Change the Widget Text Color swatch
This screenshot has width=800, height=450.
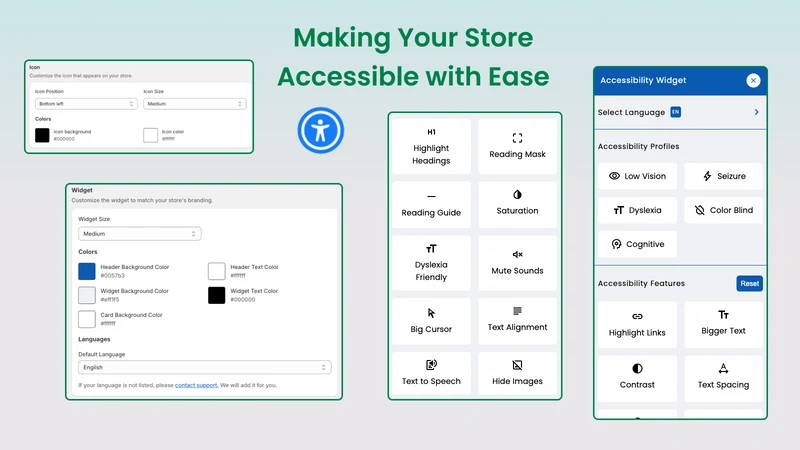pyautogui.click(x=216, y=295)
